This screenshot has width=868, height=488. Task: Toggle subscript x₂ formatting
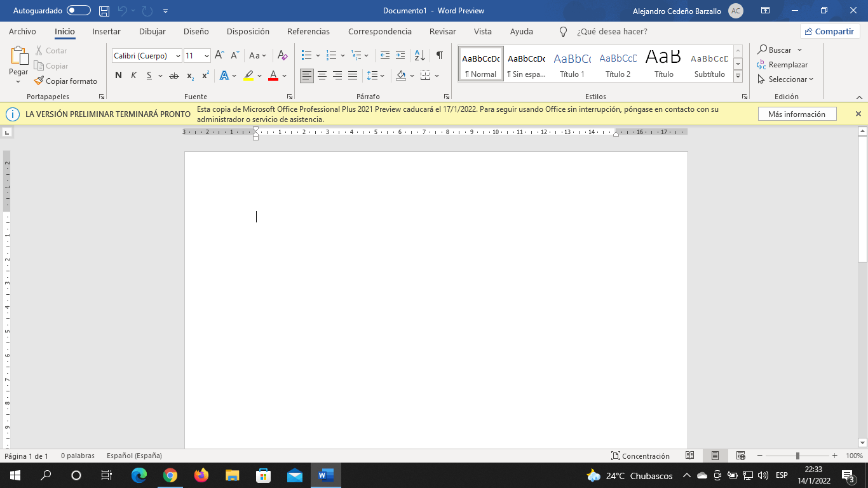[190, 76]
